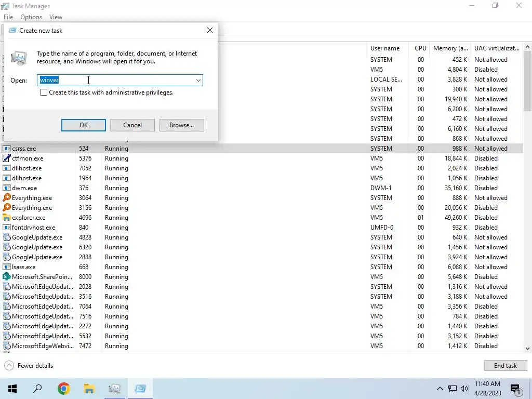Click the MicrosoftEdgeWebview icon with PID 7472
Screen dimensions: 532x399
point(6,345)
